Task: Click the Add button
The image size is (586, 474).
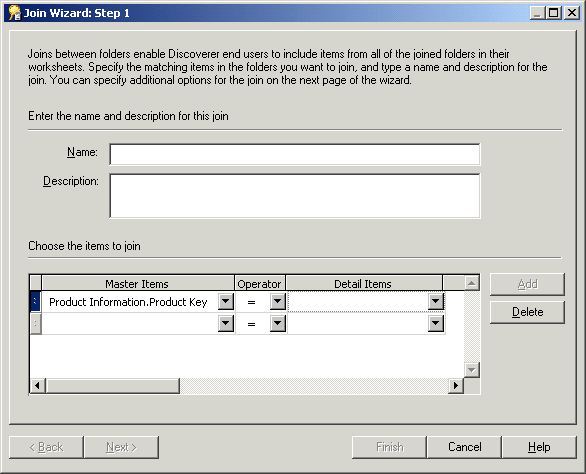Action: tap(527, 284)
